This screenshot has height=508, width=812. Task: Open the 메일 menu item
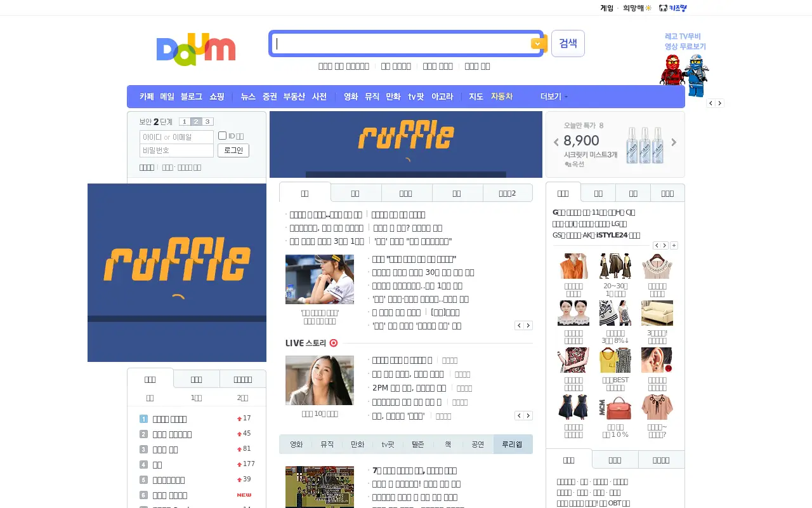[167, 97]
